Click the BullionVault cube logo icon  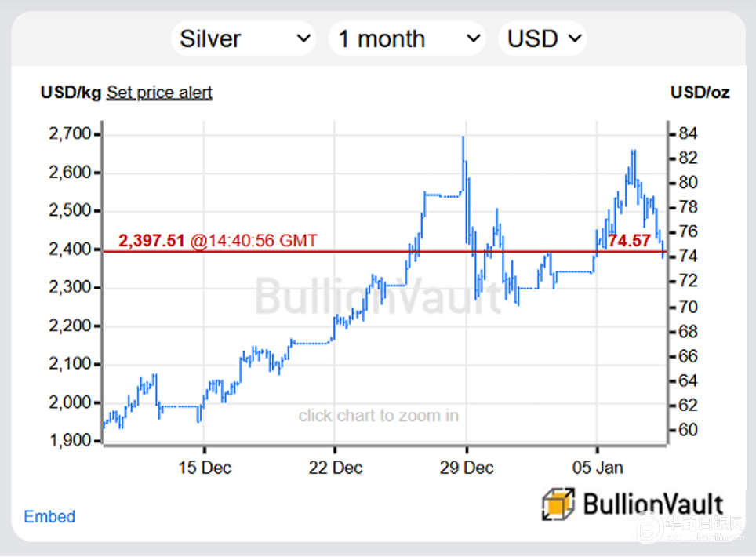point(558,504)
